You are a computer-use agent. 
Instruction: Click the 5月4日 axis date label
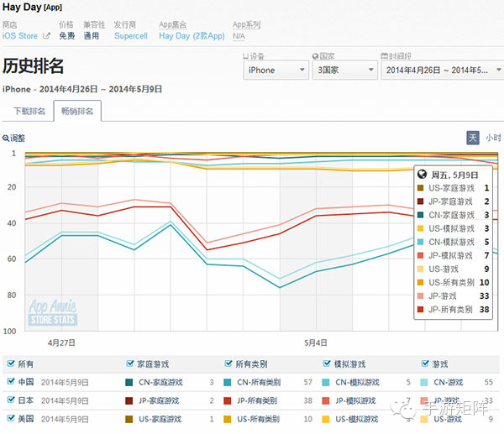click(316, 342)
